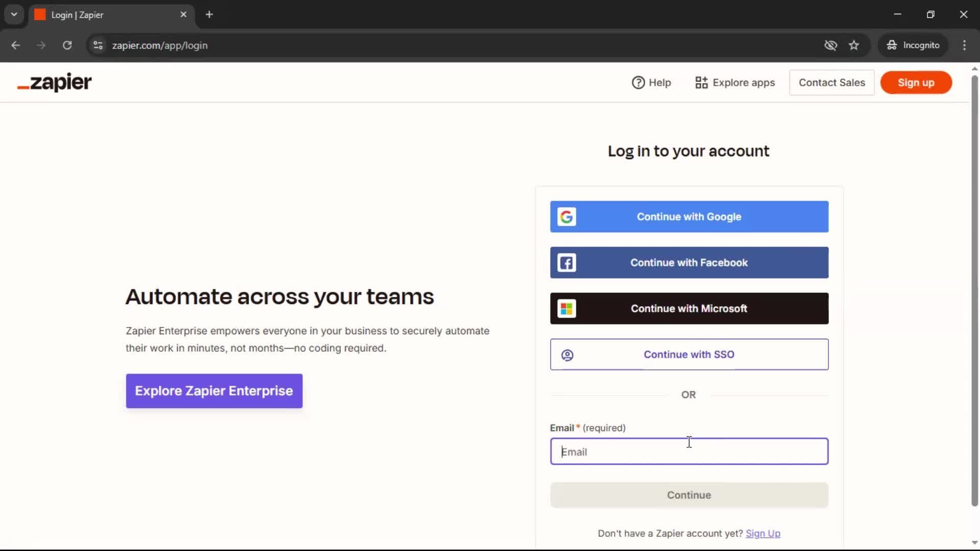Bookmark this page with star
Screen dimensions: 980x551
854,45
